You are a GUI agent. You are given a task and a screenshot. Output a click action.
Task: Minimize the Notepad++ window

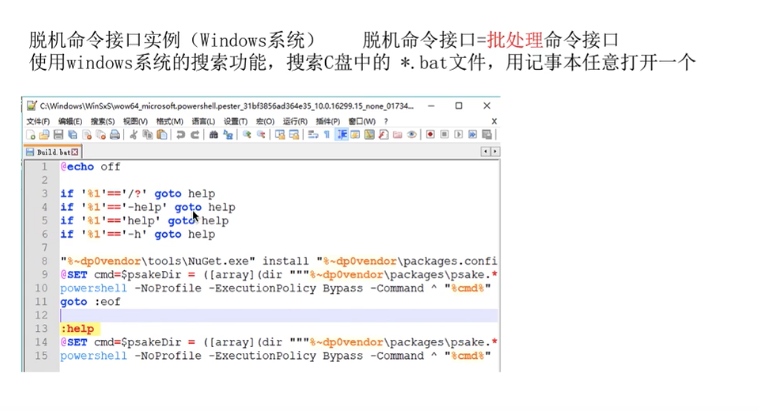click(431, 106)
